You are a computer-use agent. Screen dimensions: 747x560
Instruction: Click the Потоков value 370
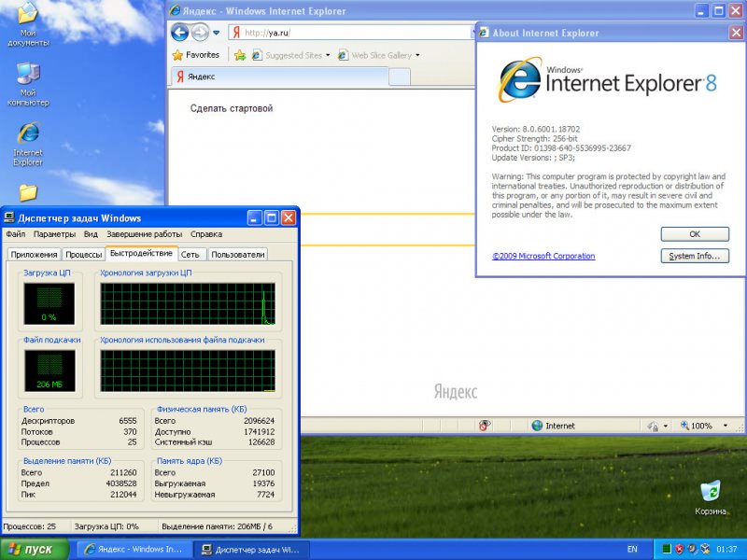click(x=130, y=432)
